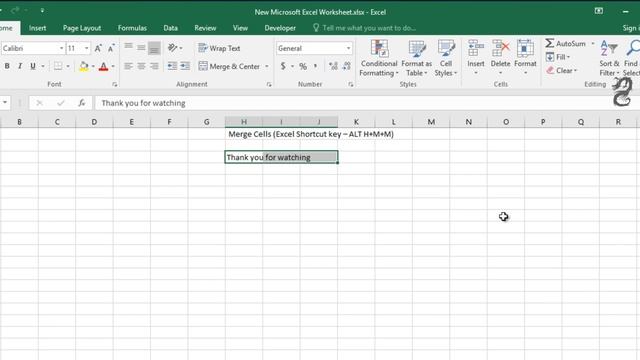Open Alignment settings dialog launcher

269,84
